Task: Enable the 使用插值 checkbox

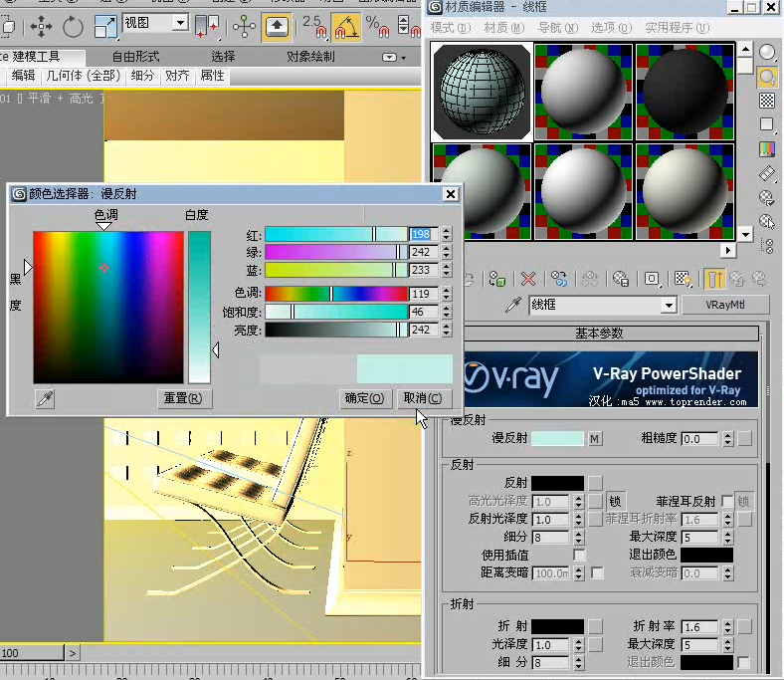Action: click(x=579, y=555)
